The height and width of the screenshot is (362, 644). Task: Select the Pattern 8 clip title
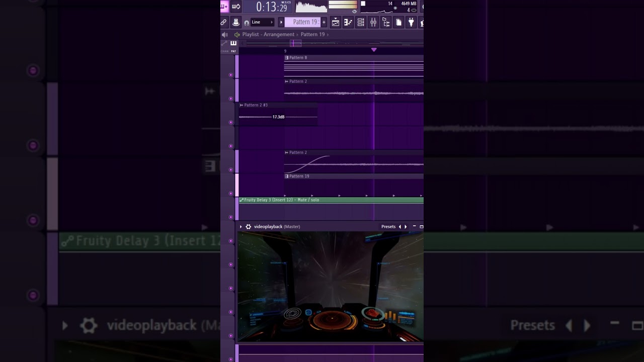point(298,58)
